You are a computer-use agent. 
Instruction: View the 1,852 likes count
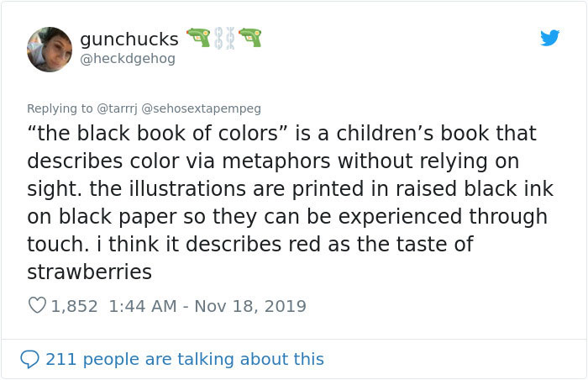(76, 306)
